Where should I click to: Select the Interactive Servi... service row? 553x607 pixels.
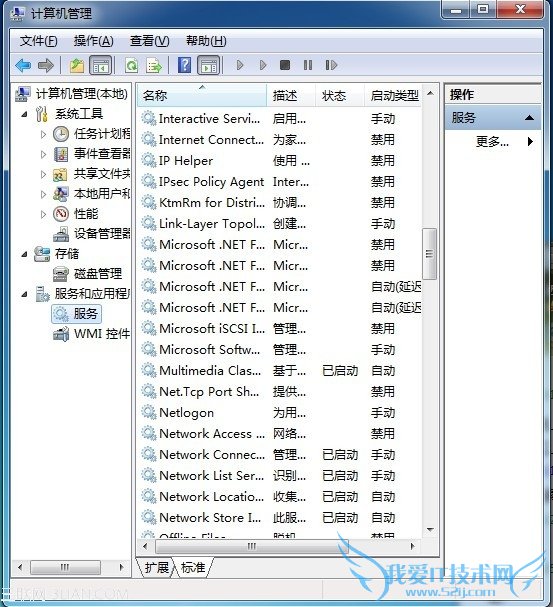[280, 118]
